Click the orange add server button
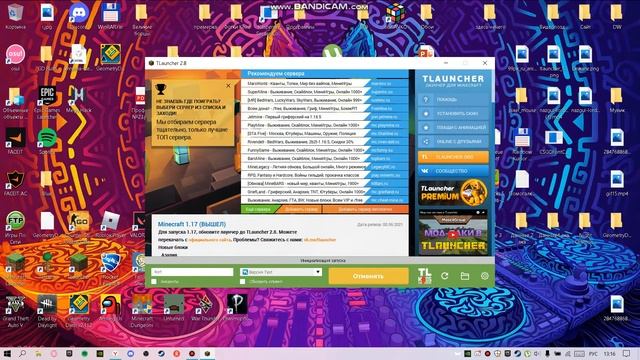This screenshot has width=640, height=360. pyautogui.click(x=301, y=209)
